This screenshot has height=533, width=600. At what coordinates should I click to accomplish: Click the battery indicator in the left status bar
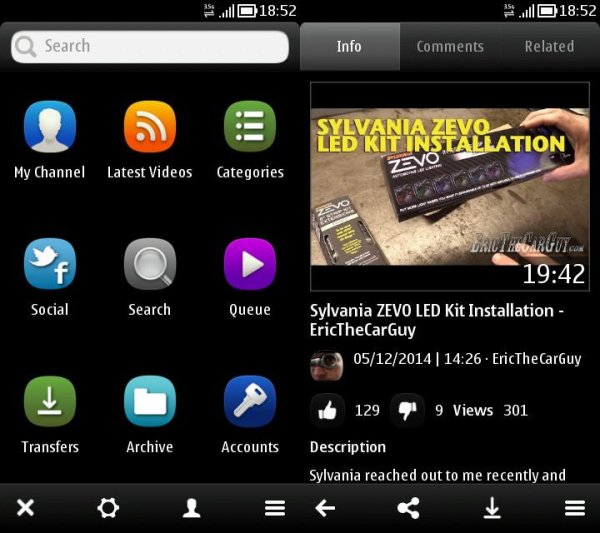247,11
